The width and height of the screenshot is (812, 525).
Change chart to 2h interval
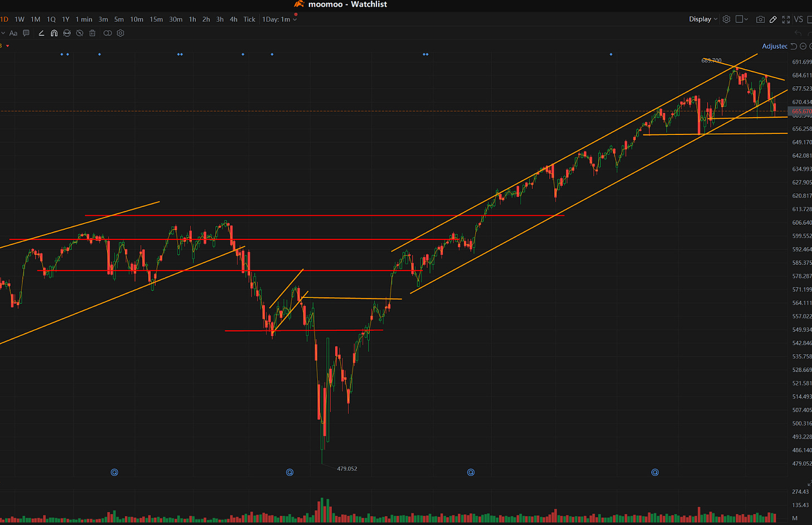click(x=206, y=20)
